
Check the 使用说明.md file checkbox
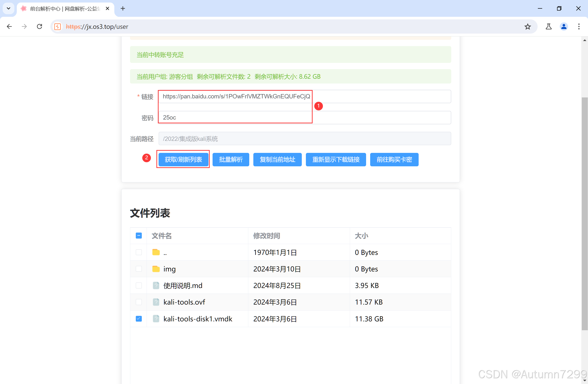point(139,285)
